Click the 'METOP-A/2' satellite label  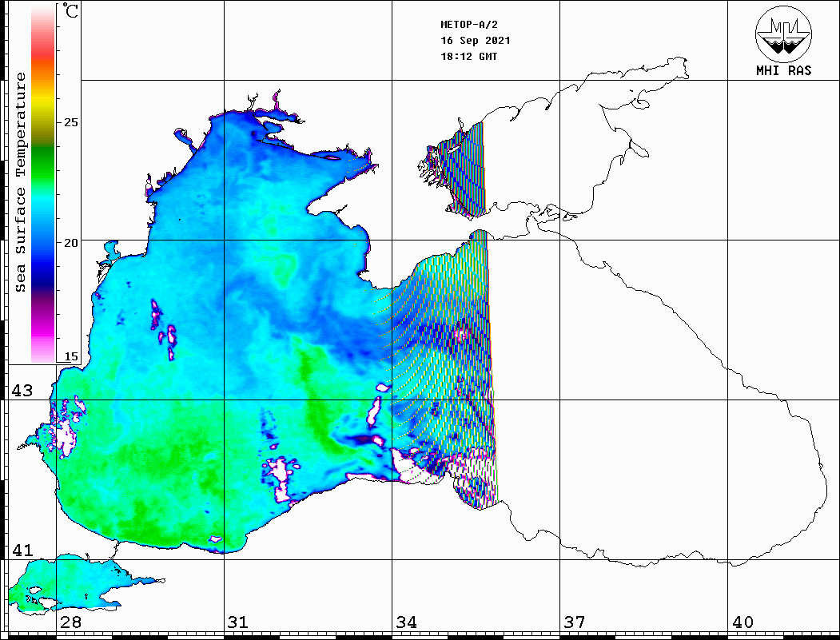click(x=468, y=25)
